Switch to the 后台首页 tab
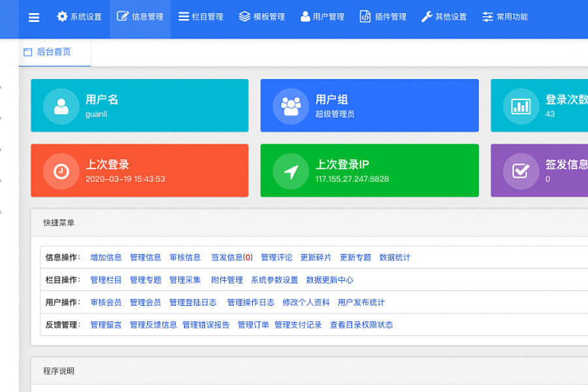Image resolution: width=588 pixels, height=392 pixels. coord(55,52)
